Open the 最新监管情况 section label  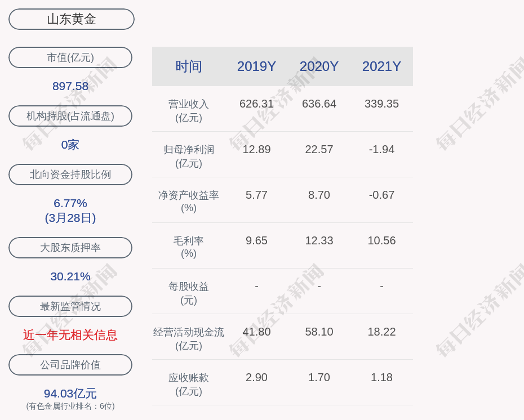[70, 306]
